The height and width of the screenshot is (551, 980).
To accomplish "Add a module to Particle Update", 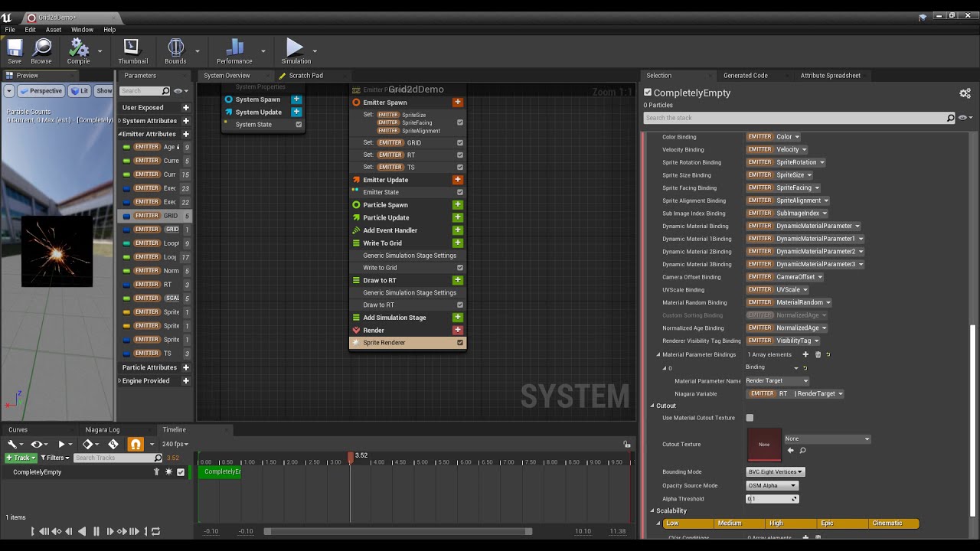I will click(457, 217).
